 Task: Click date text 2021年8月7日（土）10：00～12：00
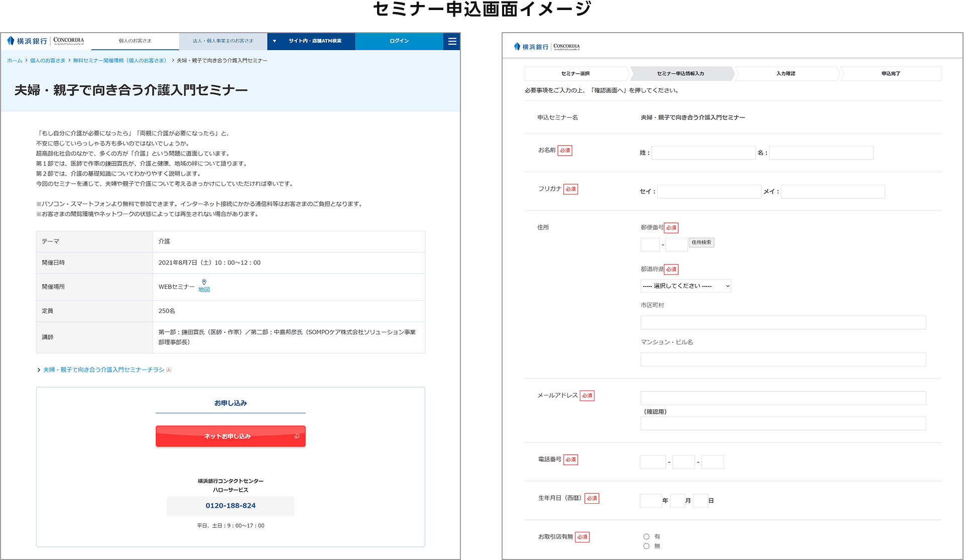(209, 263)
